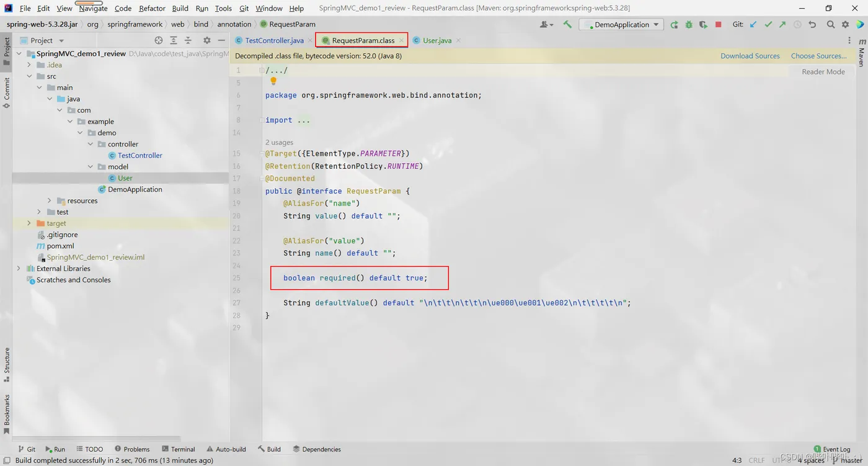Collapse all nodes in Project panel toolbar
The height and width of the screenshot is (466, 868).
(x=188, y=40)
